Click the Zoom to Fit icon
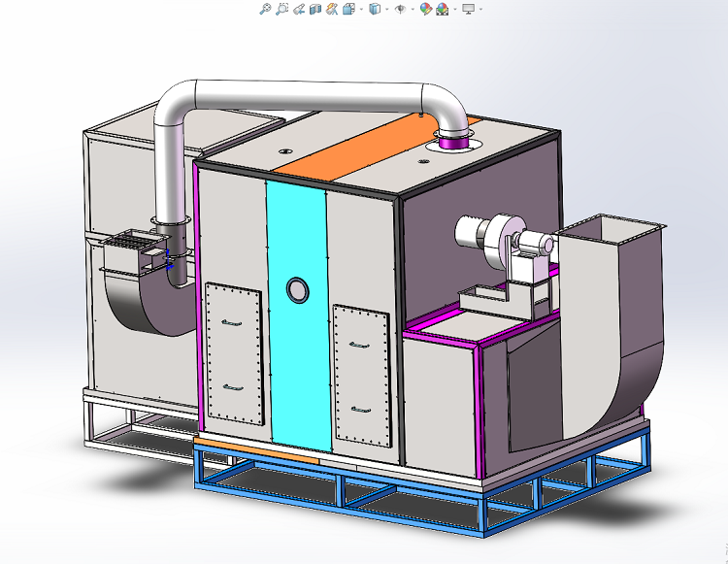 tap(265, 9)
